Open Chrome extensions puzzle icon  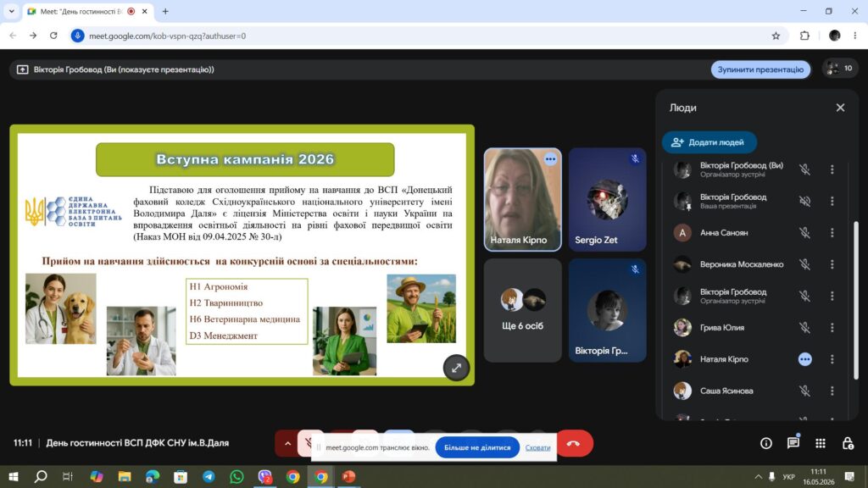(804, 36)
